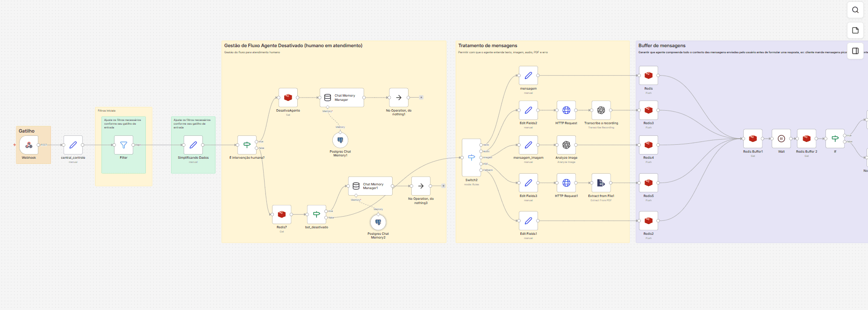Click the Wait node pause icon
The image size is (868, 310).
tap(781, 139)
